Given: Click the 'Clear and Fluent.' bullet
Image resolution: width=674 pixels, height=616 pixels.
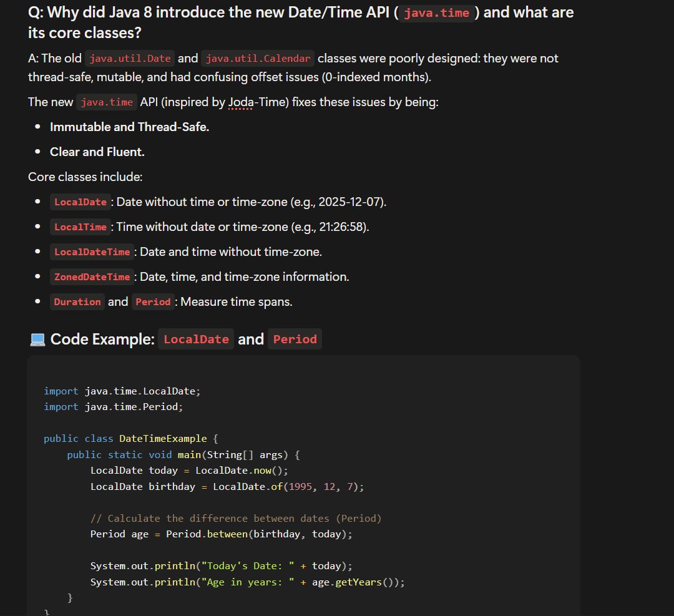Looking at the screenshot, I should pos(97,152).
